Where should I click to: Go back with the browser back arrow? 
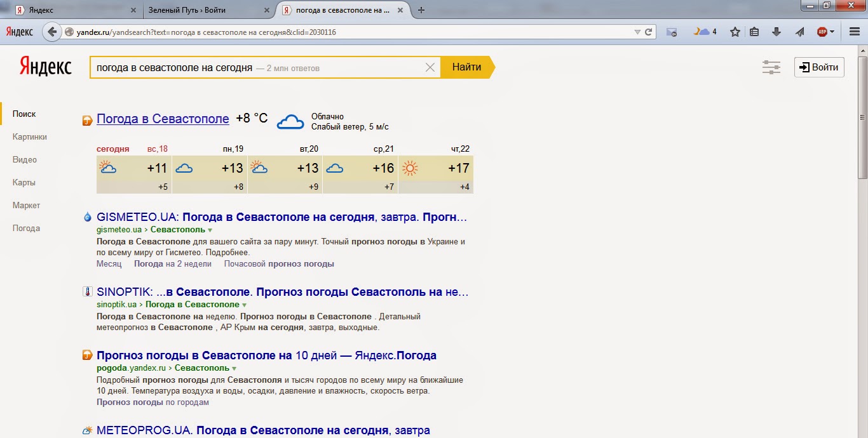point(51,32)
